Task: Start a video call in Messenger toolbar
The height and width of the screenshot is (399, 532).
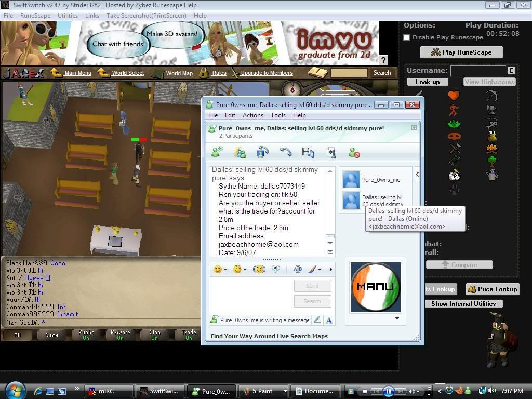Action: pos(262,152)
